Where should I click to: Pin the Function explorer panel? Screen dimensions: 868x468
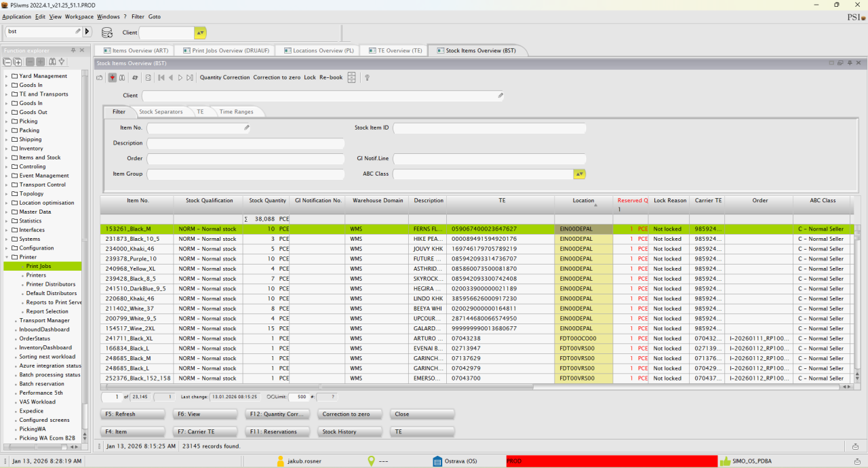(73, 50)
